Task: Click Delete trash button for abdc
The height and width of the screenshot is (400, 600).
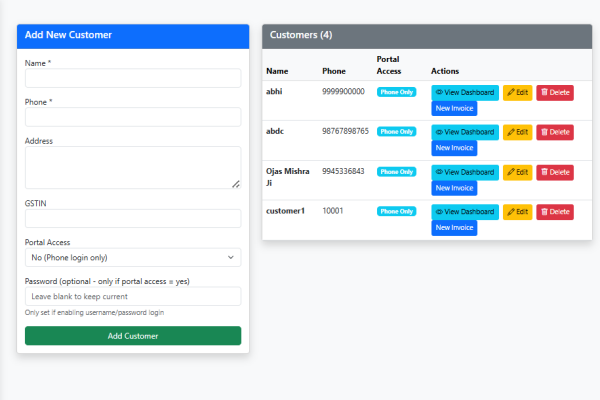Action: [x=554, y=132]
